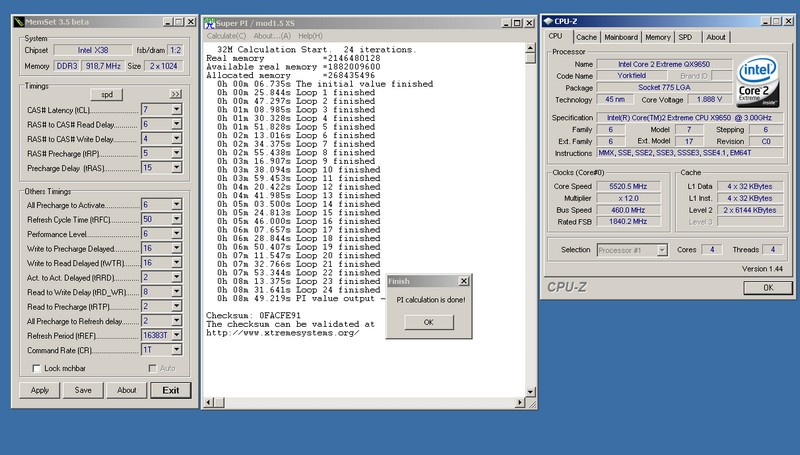This screenshot has width=800, height=455.
Task: Click the Level 2 cache value 2 x 6144 KBytes
Action: point(750,210)
